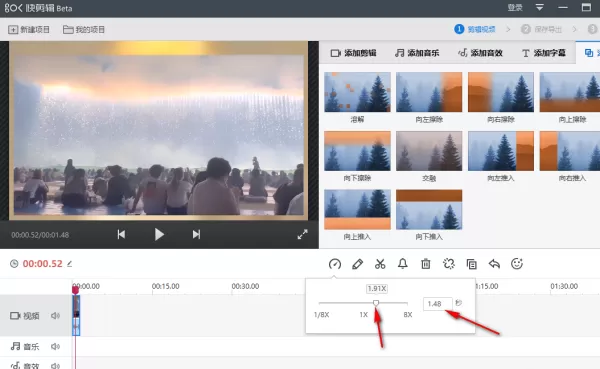This screenshot has height=369, width=600.
Task: Open the speed adjustment tool
Action: (x=335, y=264)
